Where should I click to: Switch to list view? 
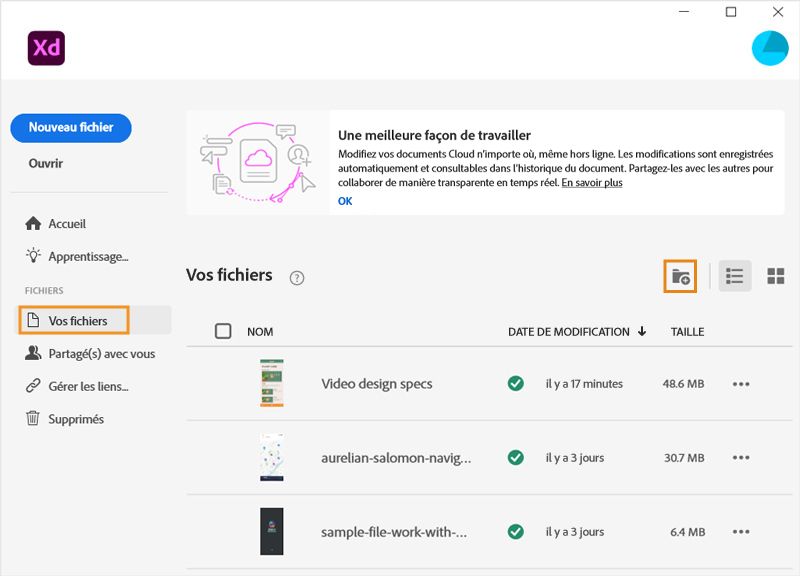735,276
